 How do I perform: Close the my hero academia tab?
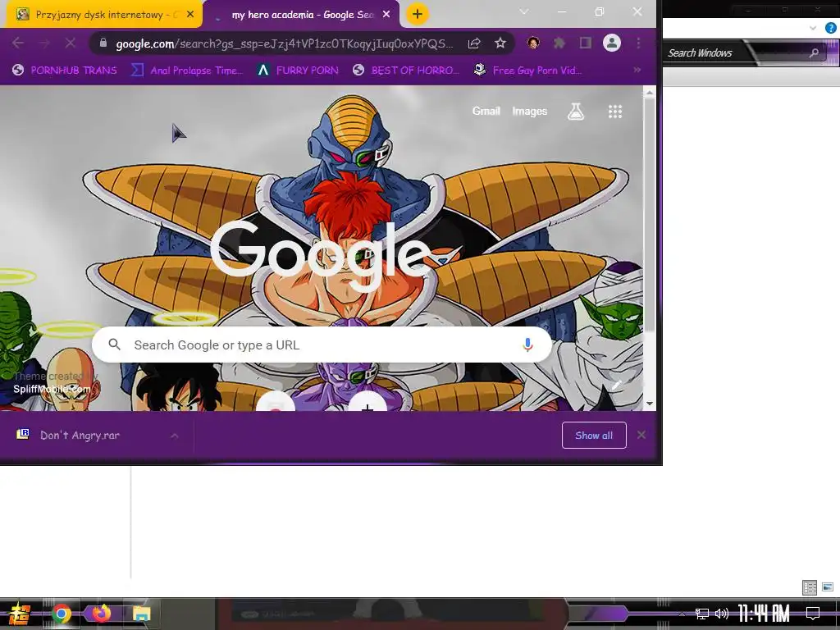386,15
